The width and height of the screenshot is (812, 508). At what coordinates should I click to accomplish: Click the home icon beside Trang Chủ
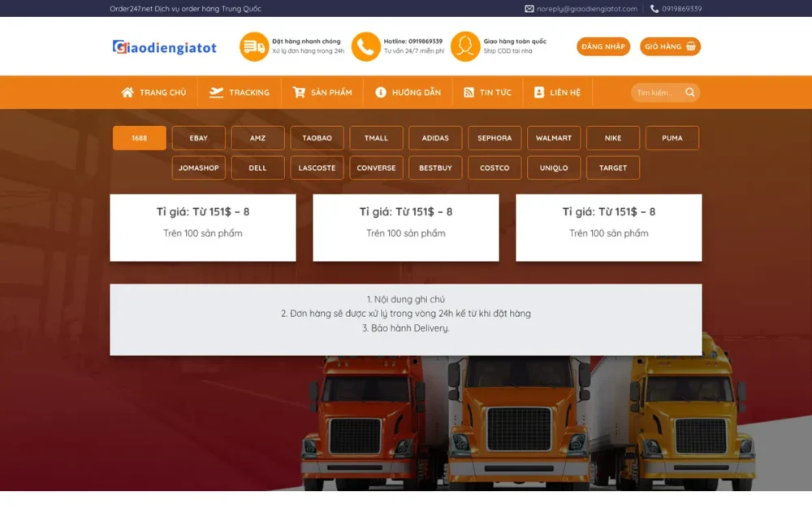[127, 93]
